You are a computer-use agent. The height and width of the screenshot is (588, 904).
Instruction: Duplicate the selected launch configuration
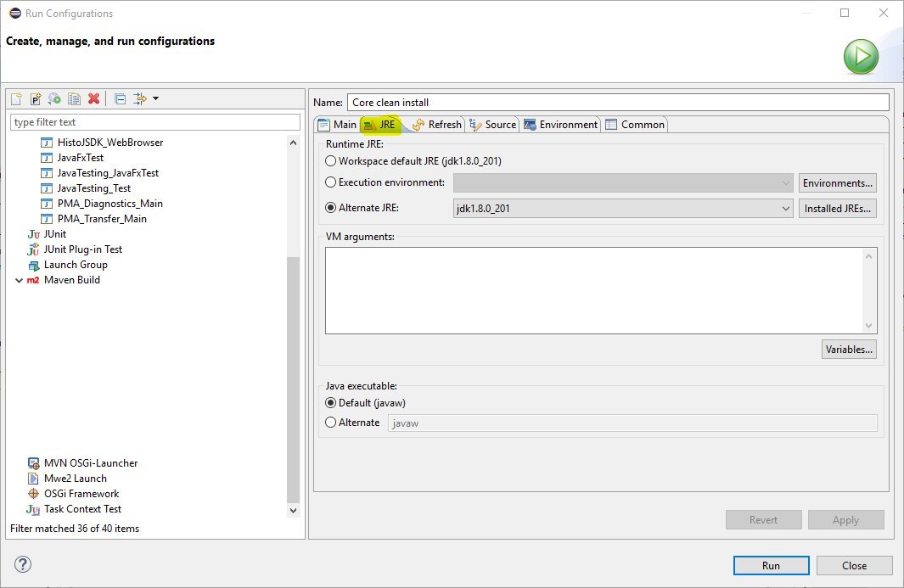[75, 98]
